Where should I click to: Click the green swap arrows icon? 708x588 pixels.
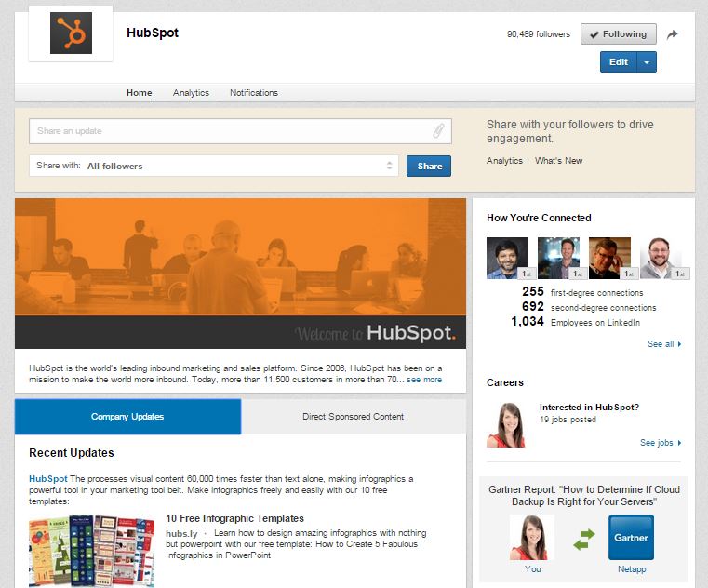click(584, 540)
